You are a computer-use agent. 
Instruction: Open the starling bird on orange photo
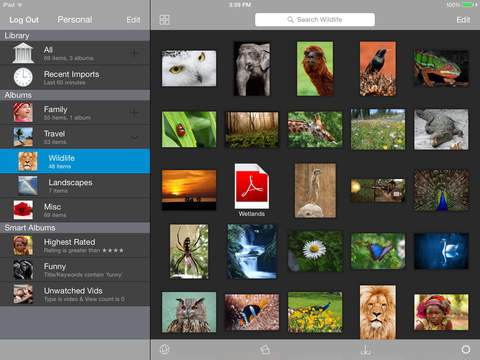tap(378, 69)
